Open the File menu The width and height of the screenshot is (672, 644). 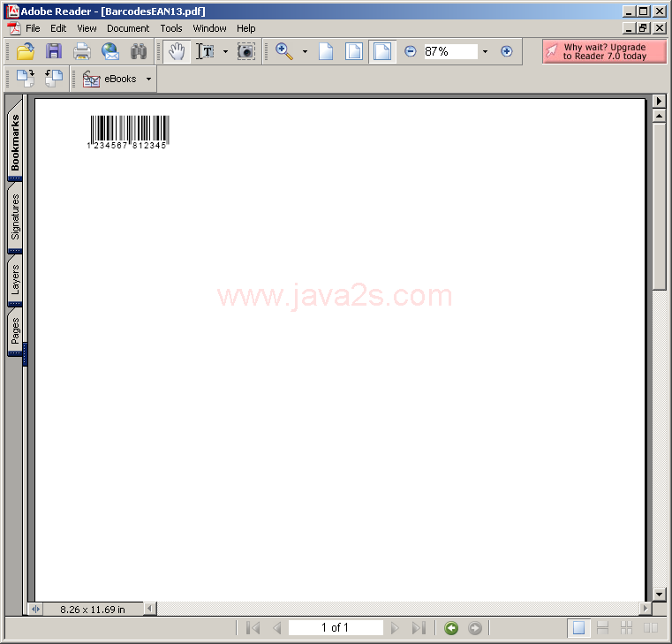pos(33,28)
